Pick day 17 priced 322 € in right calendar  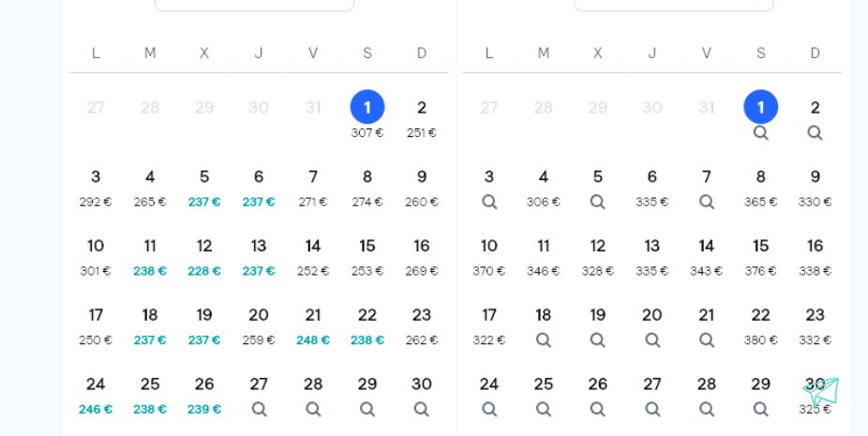pyautogui.click(x=488, y=325)
